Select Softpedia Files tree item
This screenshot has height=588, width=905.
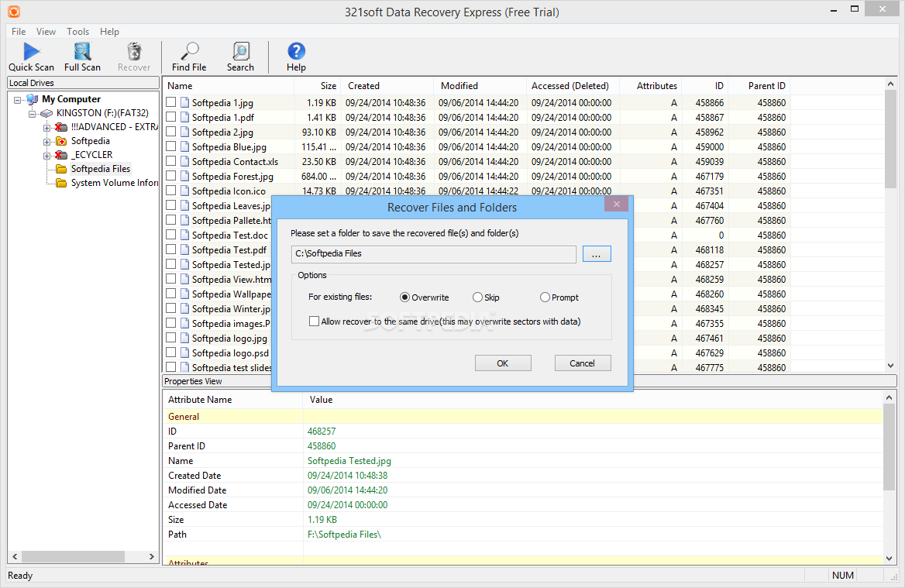[x=101, y=169]
